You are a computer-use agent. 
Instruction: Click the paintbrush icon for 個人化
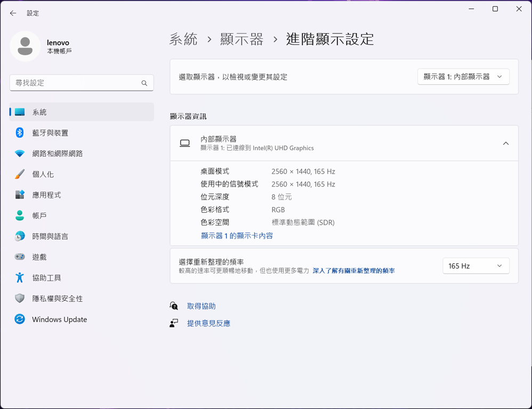pos(20,174)
